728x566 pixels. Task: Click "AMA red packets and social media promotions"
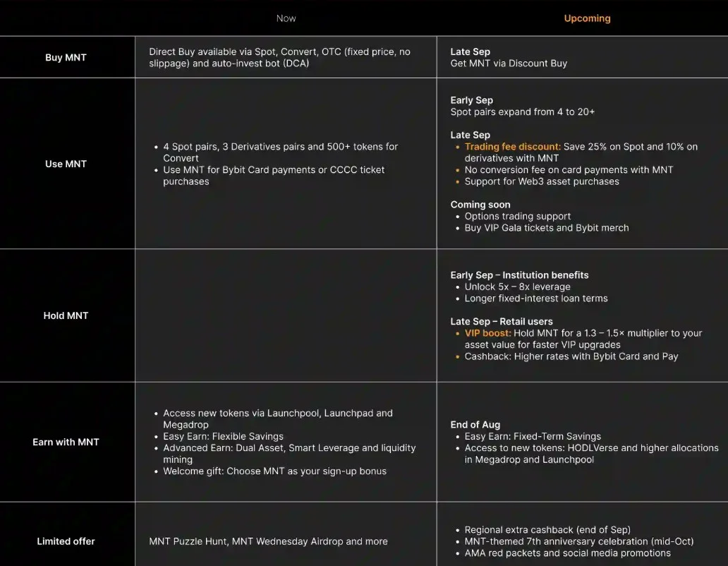567,553
